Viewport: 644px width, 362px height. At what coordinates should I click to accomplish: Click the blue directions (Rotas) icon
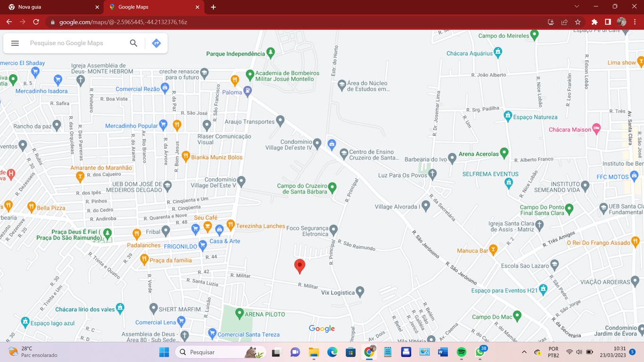[x=156, y=43]
